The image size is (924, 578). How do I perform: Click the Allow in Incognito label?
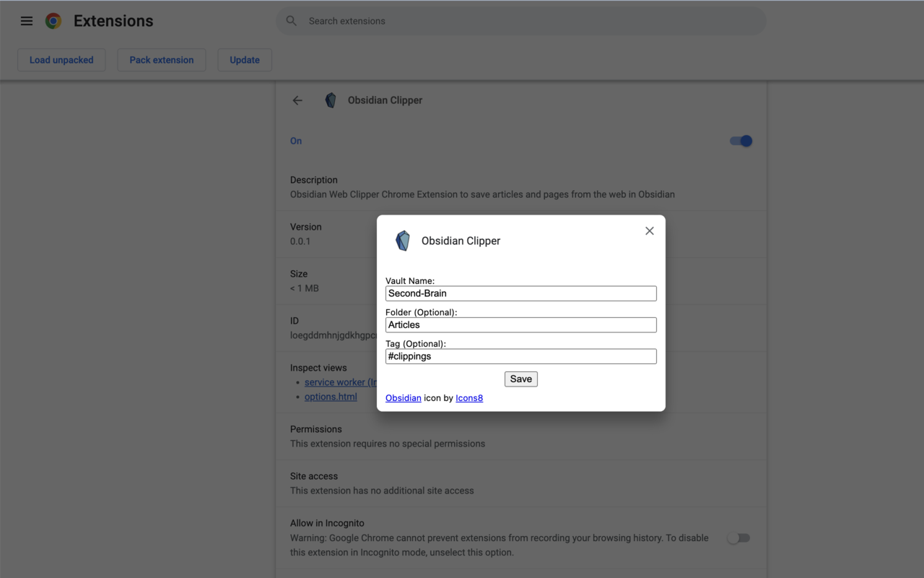click(327, 523)
